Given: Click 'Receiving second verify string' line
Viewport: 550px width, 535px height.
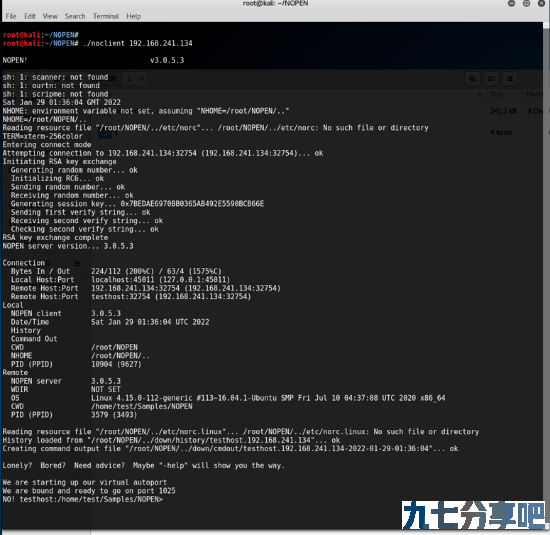Looking at the screenshot, I should click(87, 221).
